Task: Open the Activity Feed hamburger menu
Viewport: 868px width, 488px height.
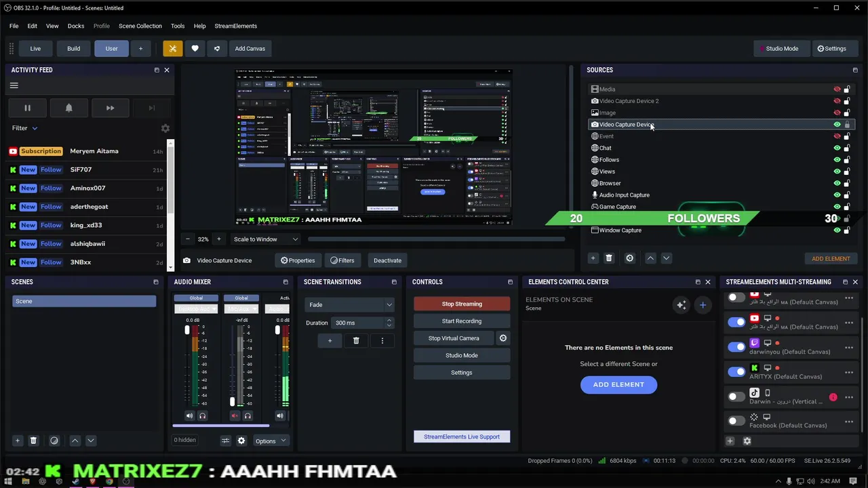Action: (x=14, y=85)
